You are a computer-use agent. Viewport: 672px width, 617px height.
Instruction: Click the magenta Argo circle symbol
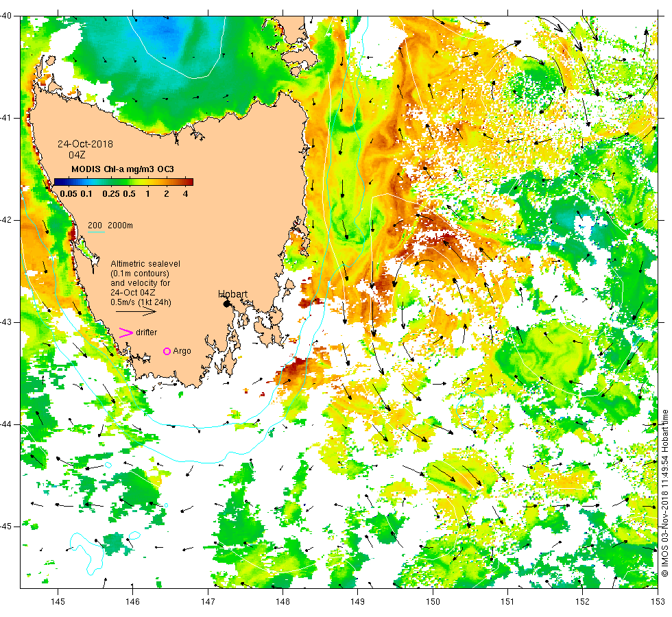coord(167,351)
